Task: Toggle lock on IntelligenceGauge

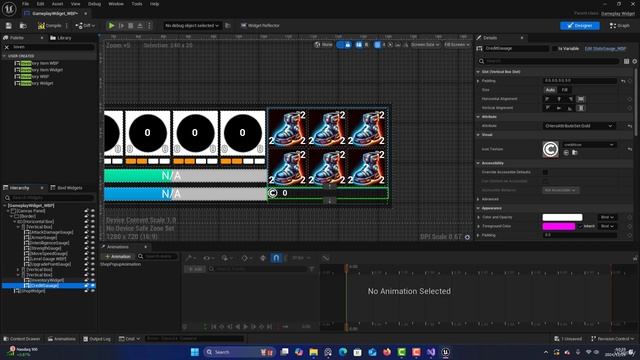Action: coord(86,243)
